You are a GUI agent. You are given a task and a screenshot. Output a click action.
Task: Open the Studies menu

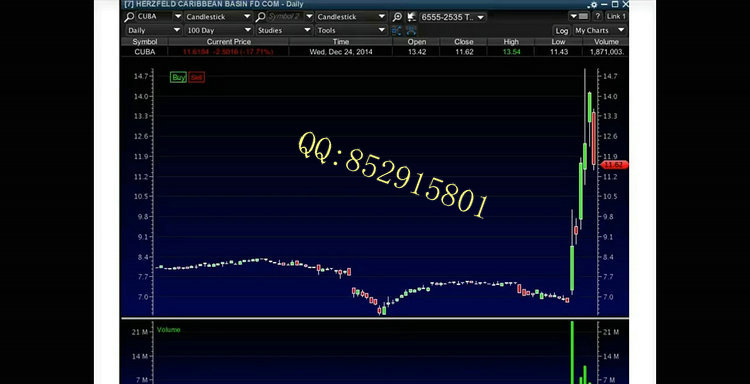(x=285, y=30)
